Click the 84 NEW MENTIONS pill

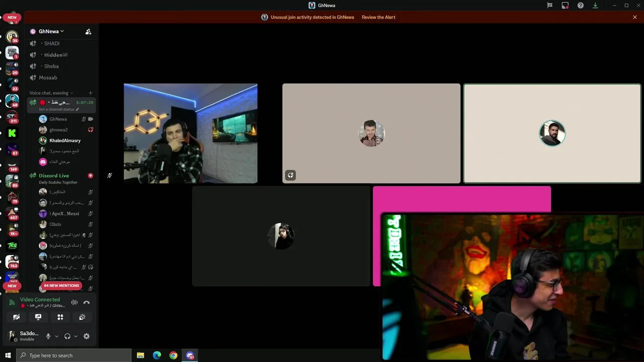click(x=61, y=286)
